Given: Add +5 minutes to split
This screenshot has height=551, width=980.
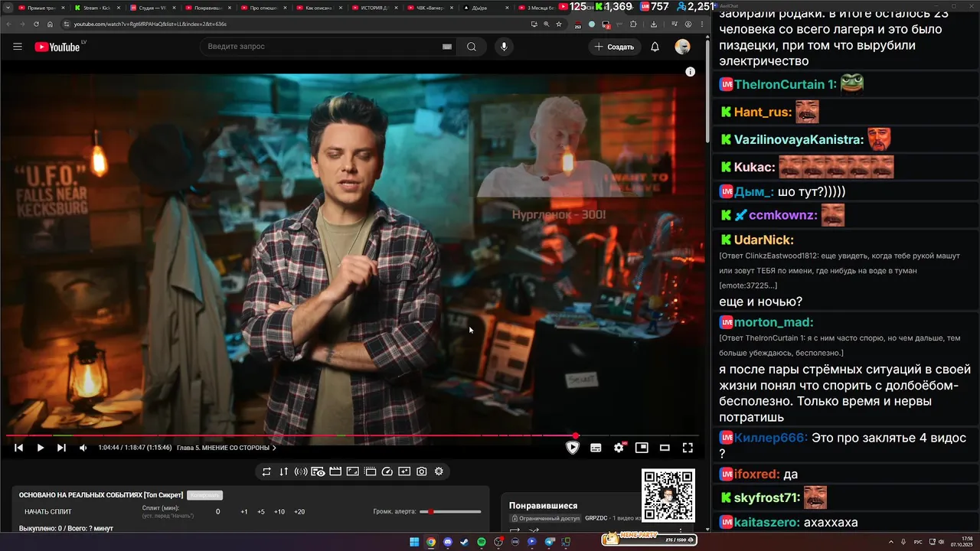Looking at the screenshot, I should pyautogui.click(x=261, y=512).
